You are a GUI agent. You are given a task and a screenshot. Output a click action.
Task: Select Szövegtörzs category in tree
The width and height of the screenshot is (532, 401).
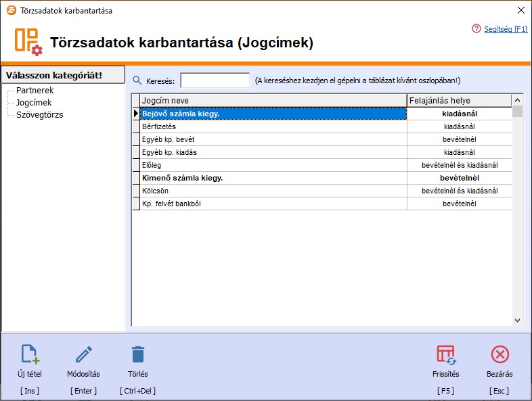point(40,114)
